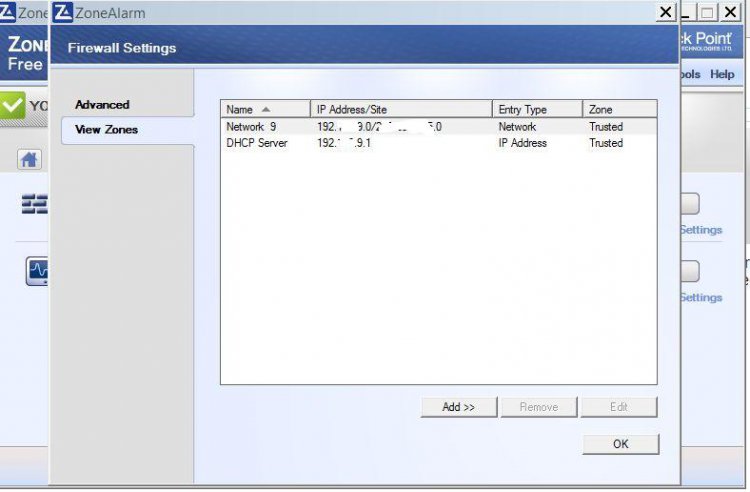Open the Help menu in main window
The image size is (750, 492).
pos(722,74)
